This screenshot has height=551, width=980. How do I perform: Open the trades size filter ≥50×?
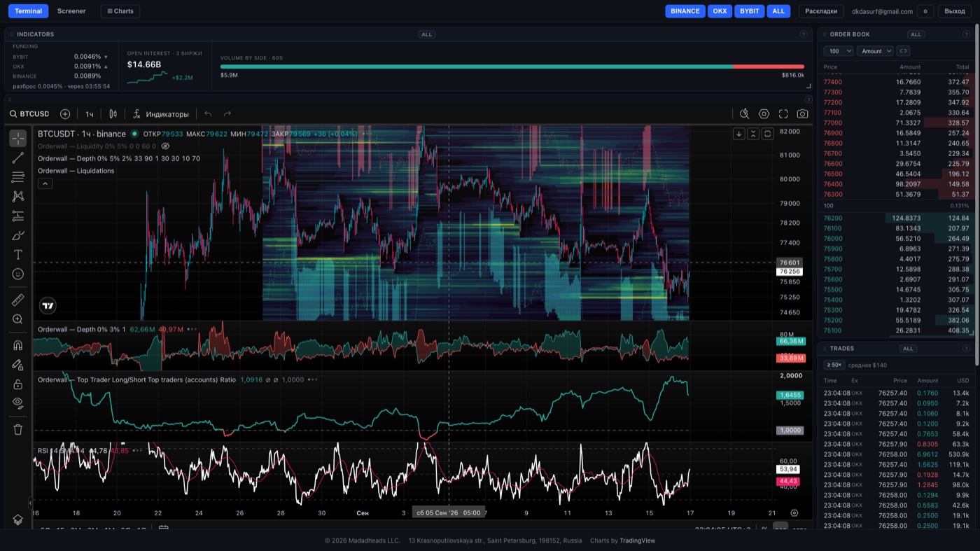coord(834,365)
